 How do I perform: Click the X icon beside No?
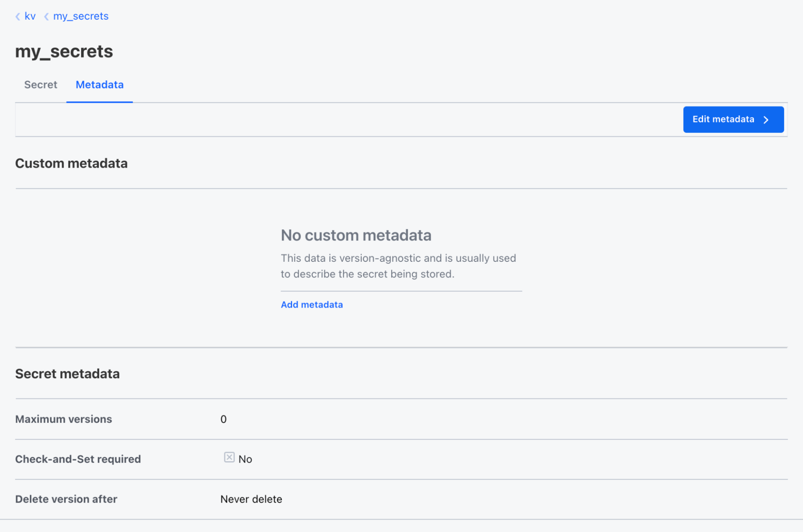point(229,457)
